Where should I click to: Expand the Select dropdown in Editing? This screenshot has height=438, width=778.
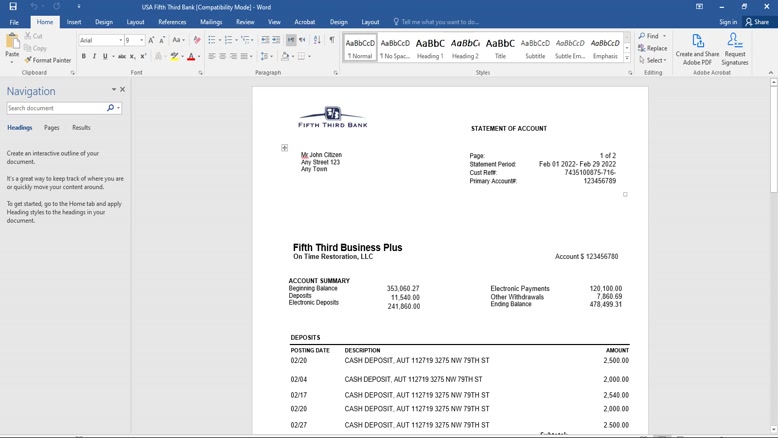click(x=655, y=60)
